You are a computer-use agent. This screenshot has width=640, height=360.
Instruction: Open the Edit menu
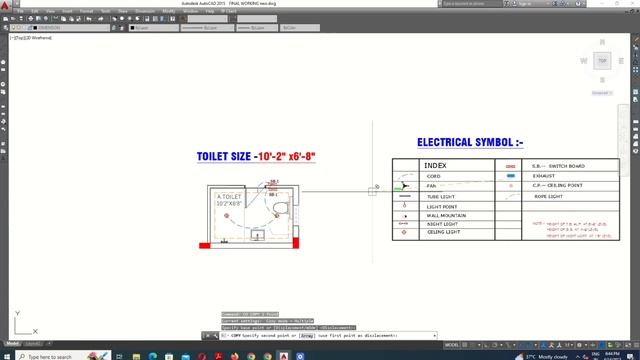(35, 11)
